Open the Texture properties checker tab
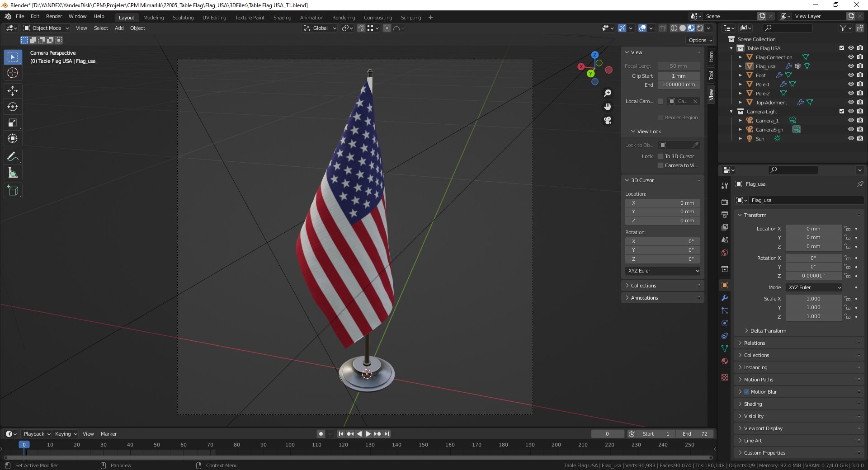 pyautogui.click(x=725, y=377)
